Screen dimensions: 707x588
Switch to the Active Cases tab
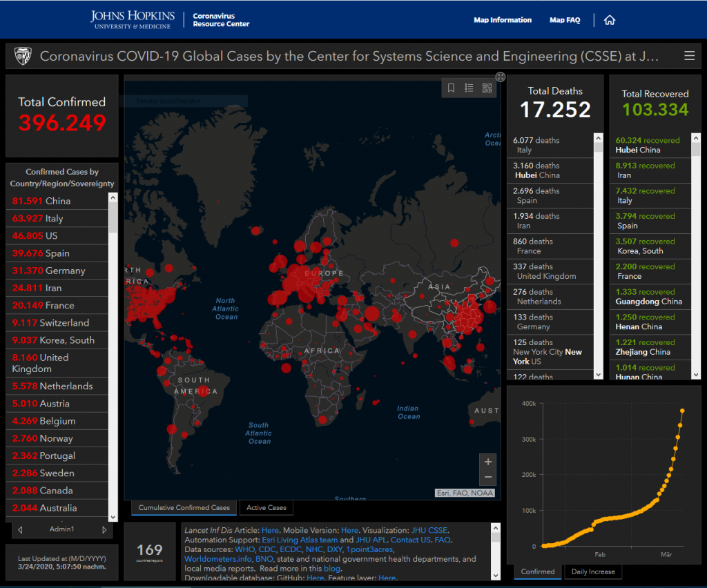click(x=267, y=508)
